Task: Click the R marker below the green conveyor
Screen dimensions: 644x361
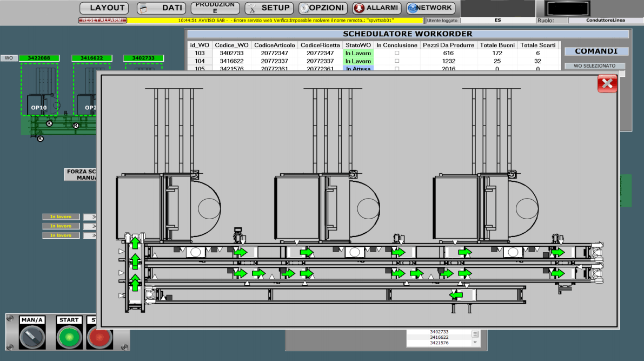Action: [x=40, y=139]
